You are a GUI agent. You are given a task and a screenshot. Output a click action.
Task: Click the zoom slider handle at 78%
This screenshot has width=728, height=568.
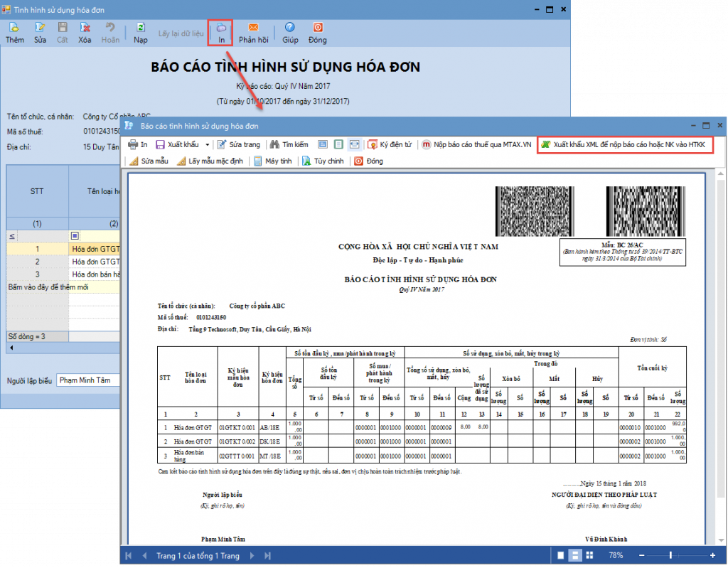(x=669, y=555)
